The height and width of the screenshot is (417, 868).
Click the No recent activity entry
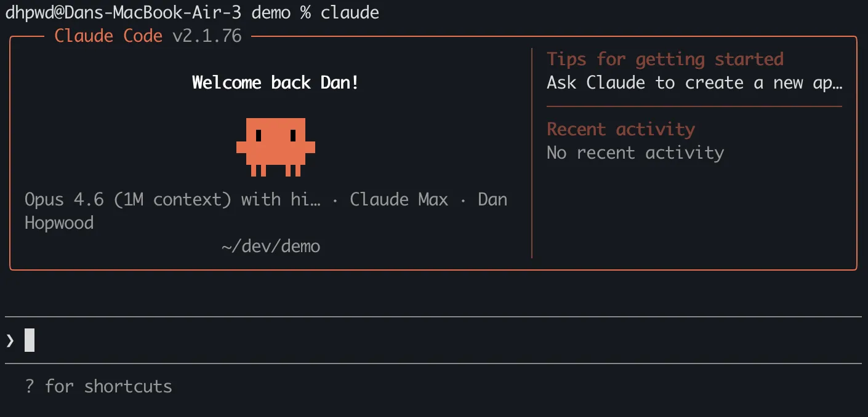click(x=635, y=153)
